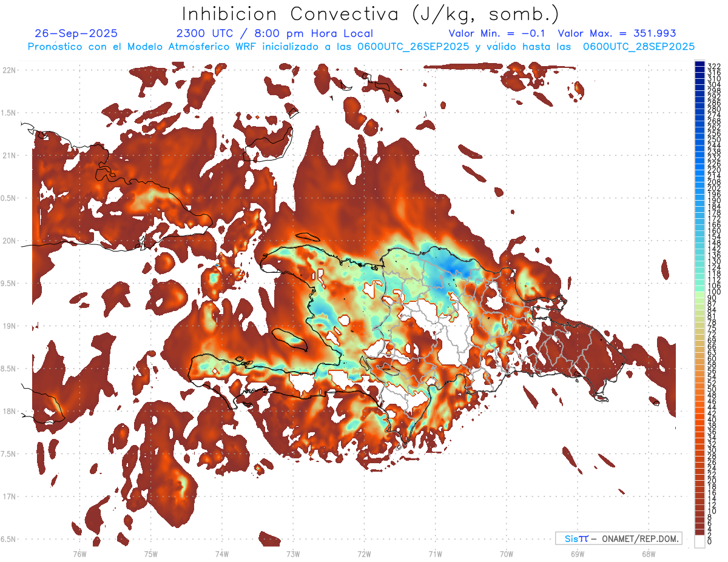Click the colorbar value '160'
728x562 pixels.
pos(714,231)
